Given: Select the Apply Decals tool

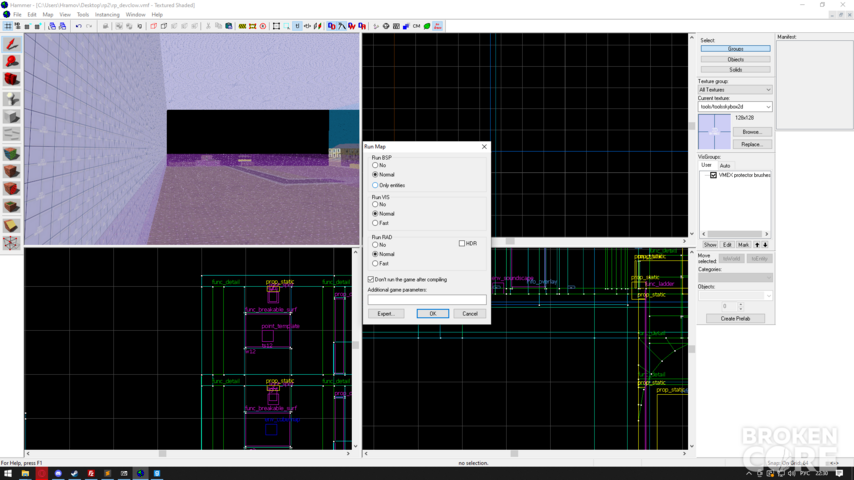Looking at the screenshot, I should tap(11, 190).
